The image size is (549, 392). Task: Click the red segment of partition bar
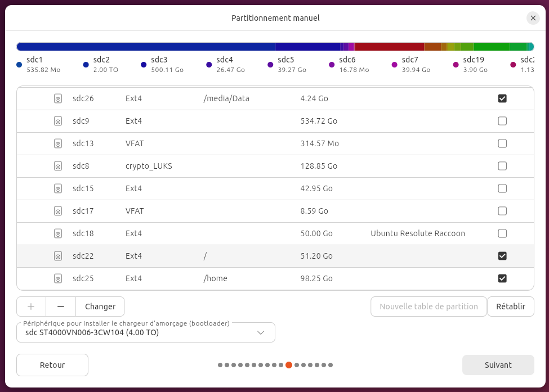coord(389,47)
